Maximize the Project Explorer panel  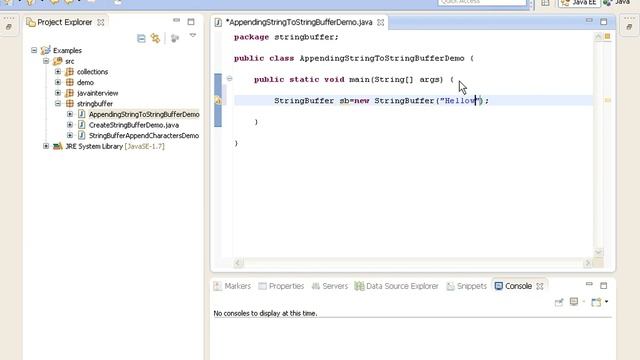[x=191, y=22]
